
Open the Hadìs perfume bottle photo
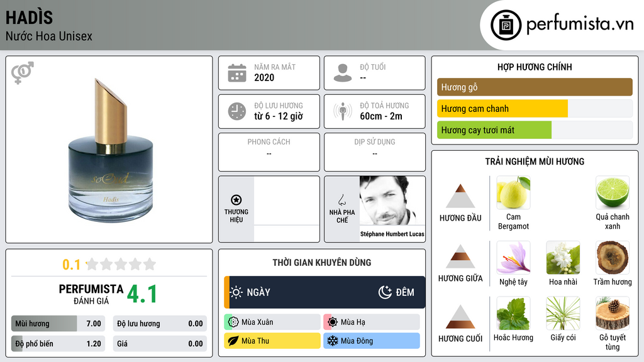(x=110, y=150)
